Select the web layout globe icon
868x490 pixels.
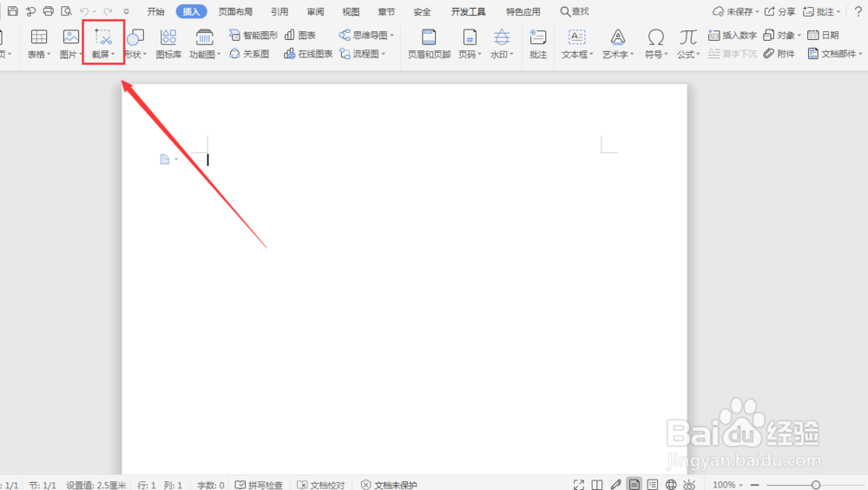click(671, 485)
